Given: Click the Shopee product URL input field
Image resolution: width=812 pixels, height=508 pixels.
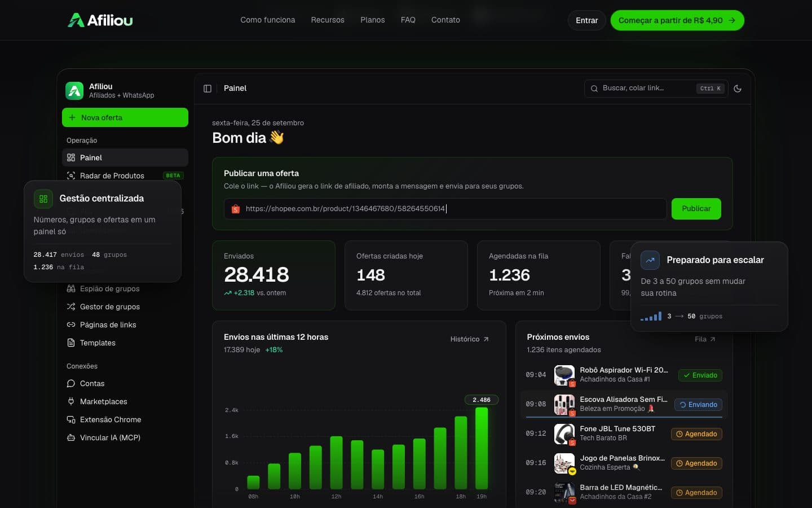Looking at the screenshot, I should click(x=445, y=209).
